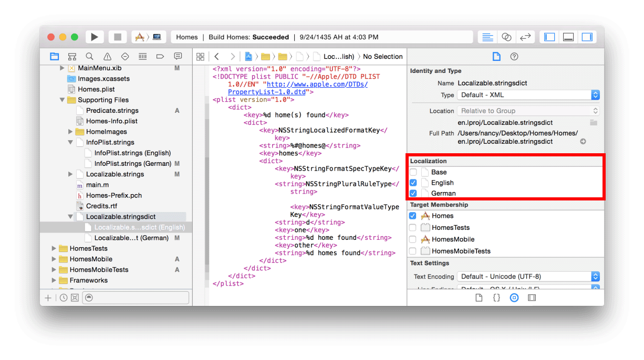
Task: Open the Assistant editor
Action: pos(506,37)
